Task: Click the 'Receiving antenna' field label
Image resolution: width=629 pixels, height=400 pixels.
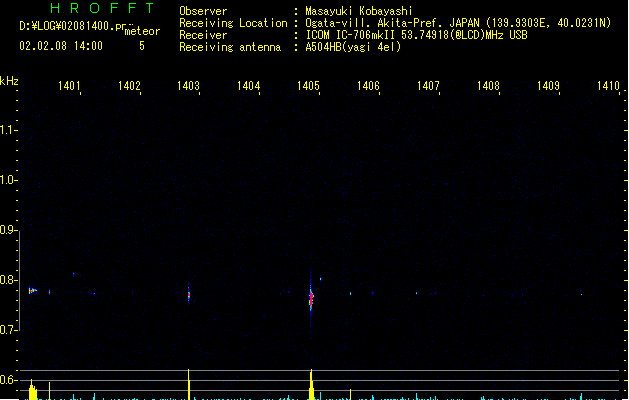Action: click(230, 47)
